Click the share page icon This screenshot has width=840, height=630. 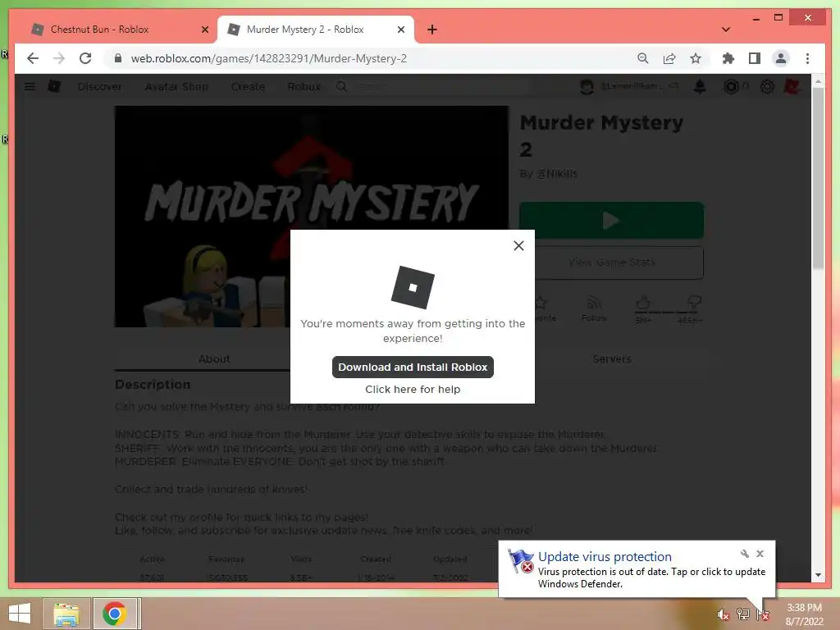coord(669,58)
